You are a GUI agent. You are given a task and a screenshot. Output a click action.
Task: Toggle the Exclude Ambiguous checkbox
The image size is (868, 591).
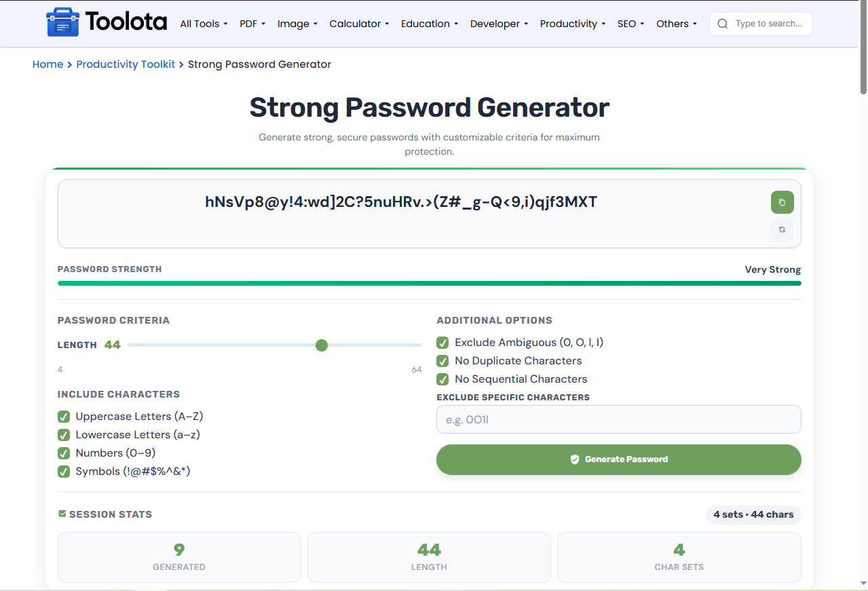tap(442, 343)
